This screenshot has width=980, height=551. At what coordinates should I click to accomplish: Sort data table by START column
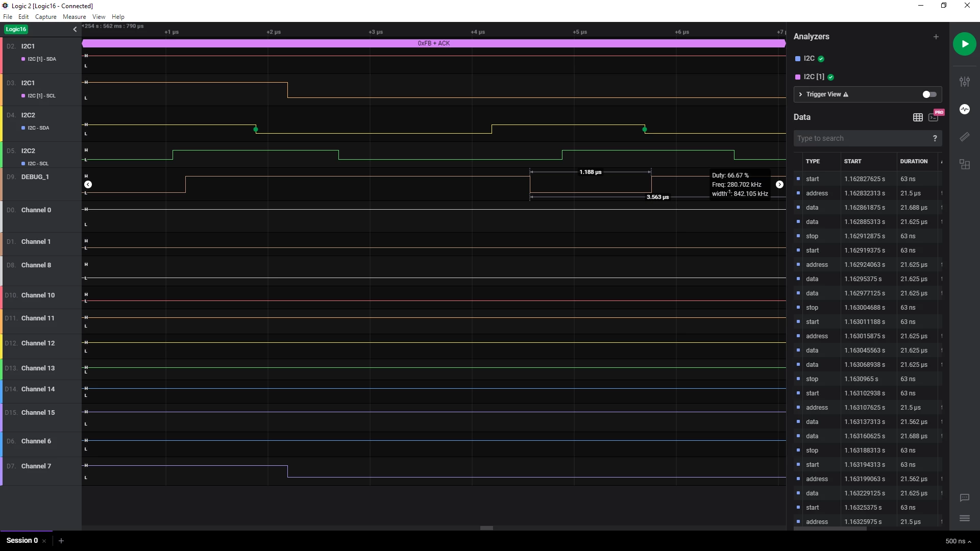pyautogui.click(x=852, y=161)
